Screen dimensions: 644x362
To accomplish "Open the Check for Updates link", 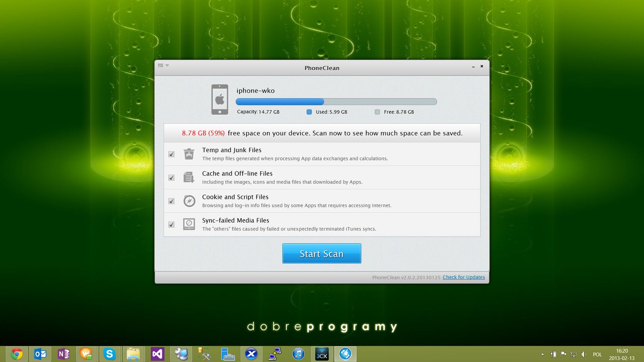I will click(x=464, y=277).
